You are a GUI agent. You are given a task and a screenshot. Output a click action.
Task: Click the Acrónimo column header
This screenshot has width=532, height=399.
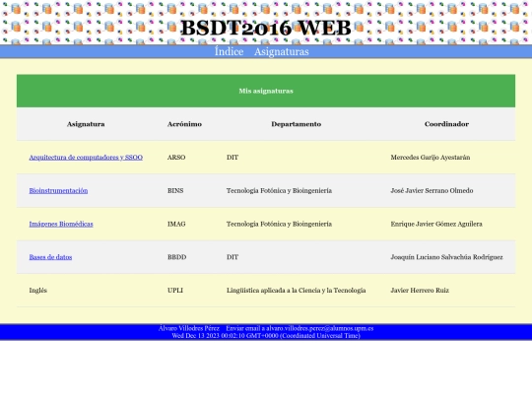pyautogui.click(x=184, y=124)
